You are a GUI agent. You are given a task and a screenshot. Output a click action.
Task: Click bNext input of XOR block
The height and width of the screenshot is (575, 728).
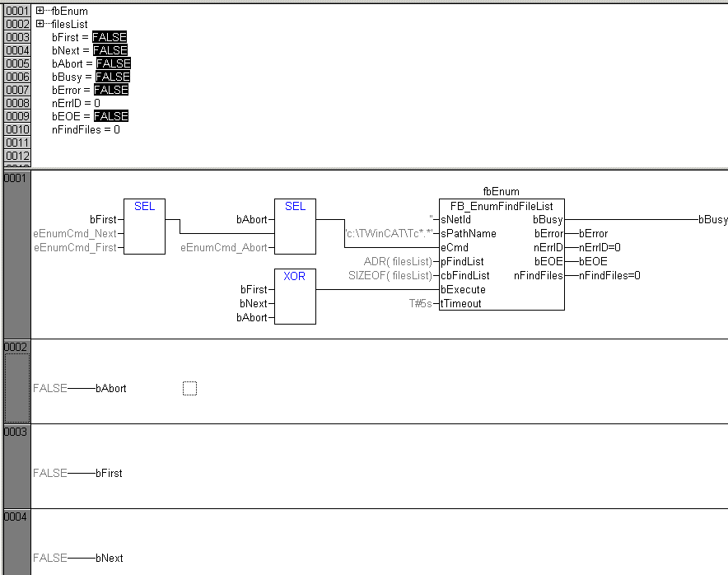(x=254, y=303)
